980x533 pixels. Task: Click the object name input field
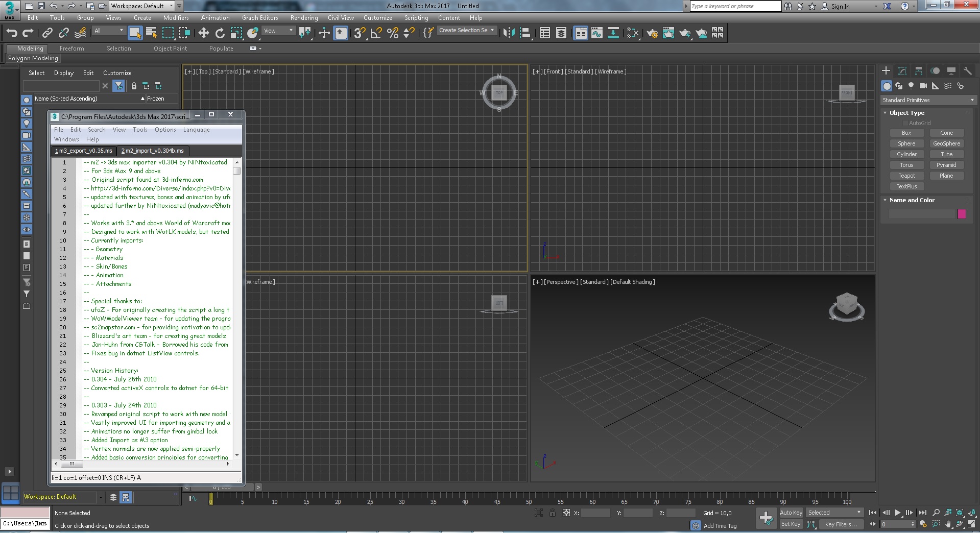(x=921, y=214)
